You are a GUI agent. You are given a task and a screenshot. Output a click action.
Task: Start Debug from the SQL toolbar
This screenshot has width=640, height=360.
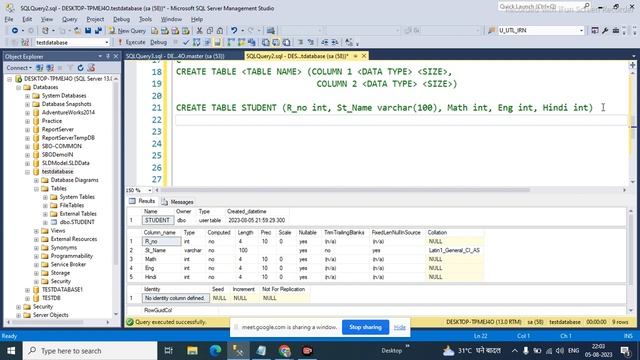coord(158,42)
